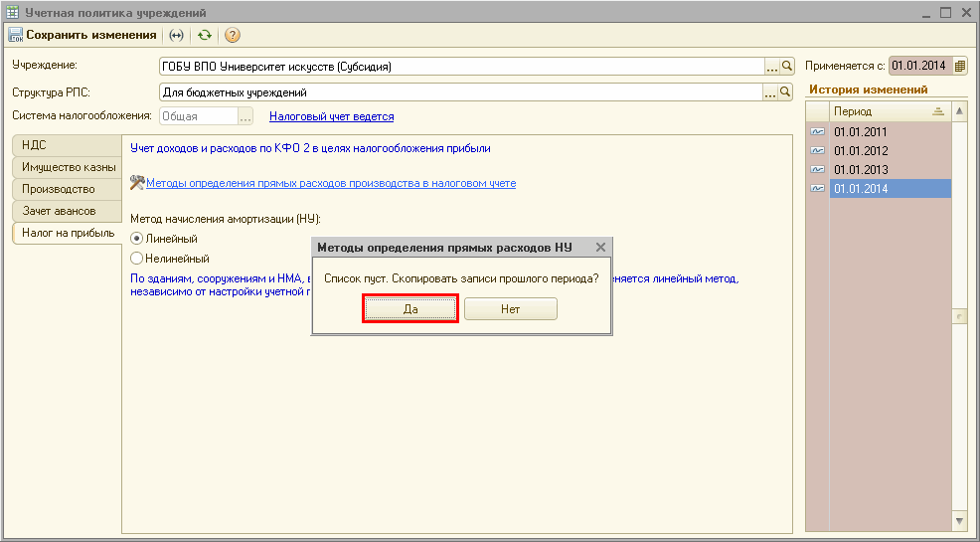The image size is (980, 542).
Task: Switch to the НДС tab
Action: coord(68,145)
